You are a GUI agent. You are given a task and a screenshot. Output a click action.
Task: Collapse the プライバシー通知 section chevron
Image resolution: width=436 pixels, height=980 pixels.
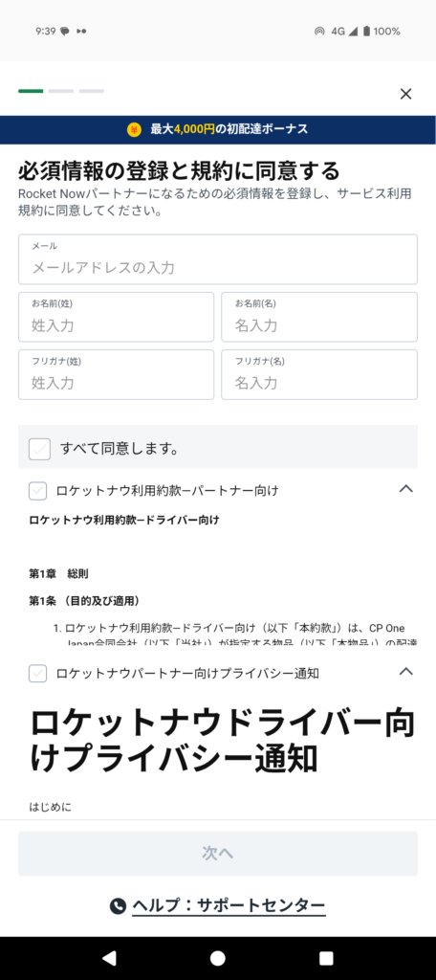tap(406, 671)
